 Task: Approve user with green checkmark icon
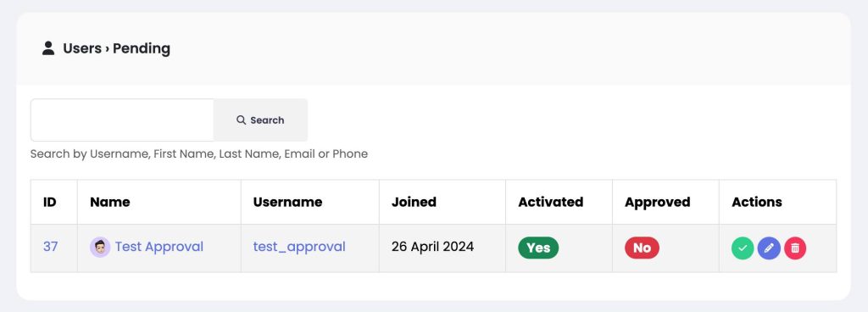click(x=743, y=248)
